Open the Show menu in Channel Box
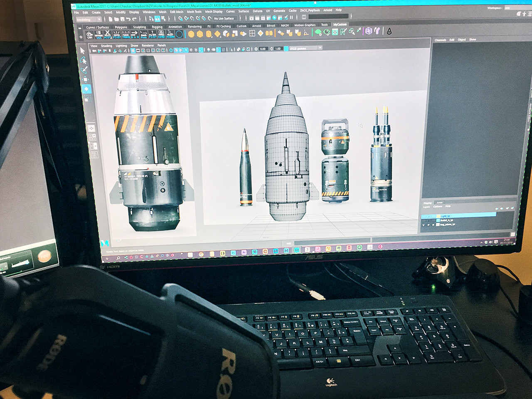 (473, 39)
